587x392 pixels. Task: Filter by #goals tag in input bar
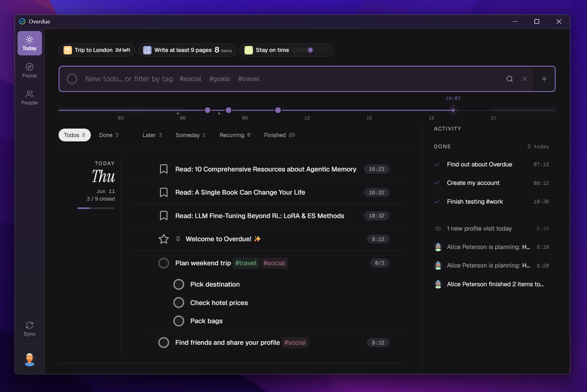pyautogui.click(x=219, y=79)
